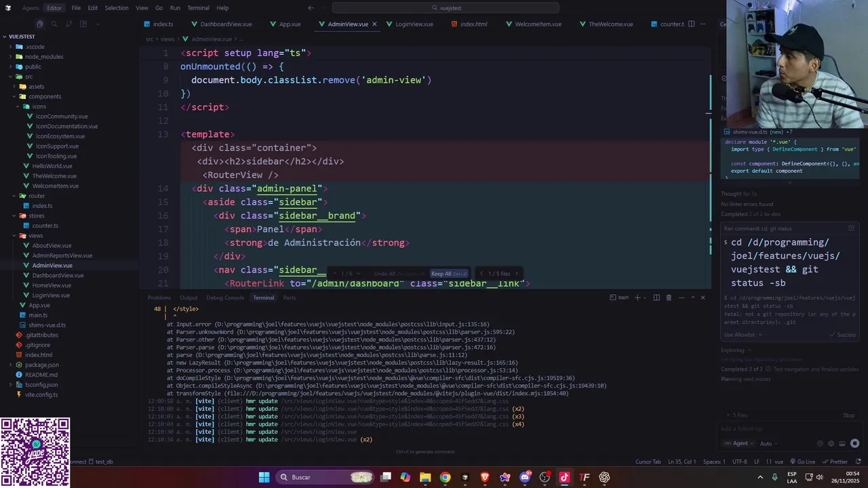Open notifications bell in status bar
The width and height of the screenshot is (868, 488).
(x=859, y=462)
